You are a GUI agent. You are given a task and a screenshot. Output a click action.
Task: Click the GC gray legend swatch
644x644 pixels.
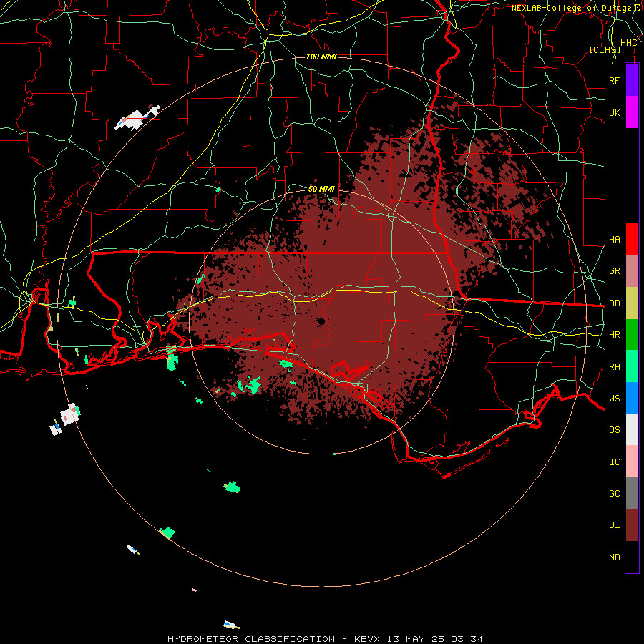(632, 493)
